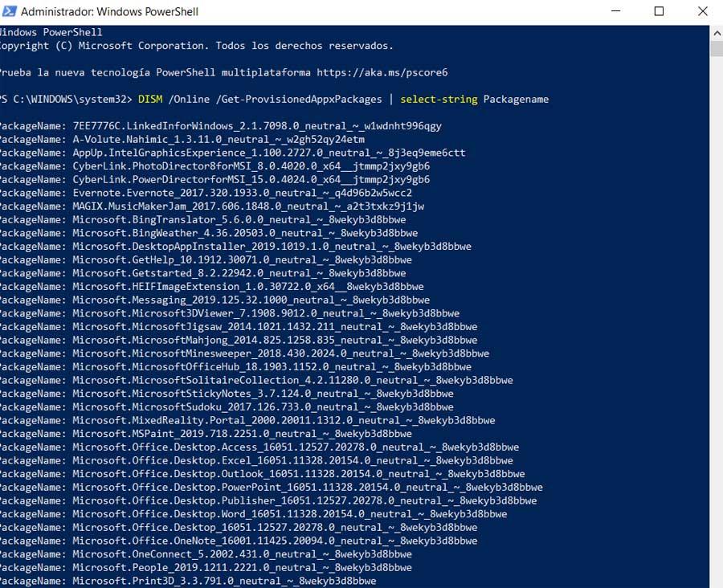This screenshot has height=588, width=723.
Task: Click the LinkedInforWindows package line
Action: (x=221, y=126)
